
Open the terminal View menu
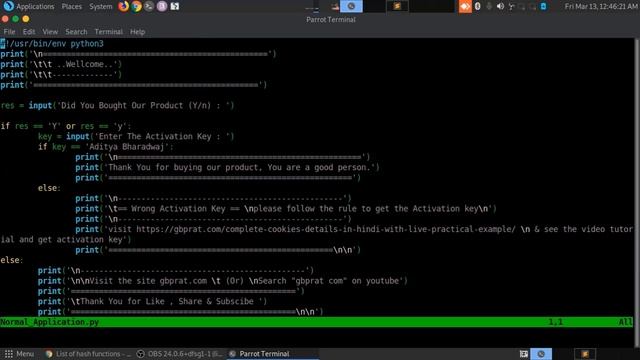point(50,31)
